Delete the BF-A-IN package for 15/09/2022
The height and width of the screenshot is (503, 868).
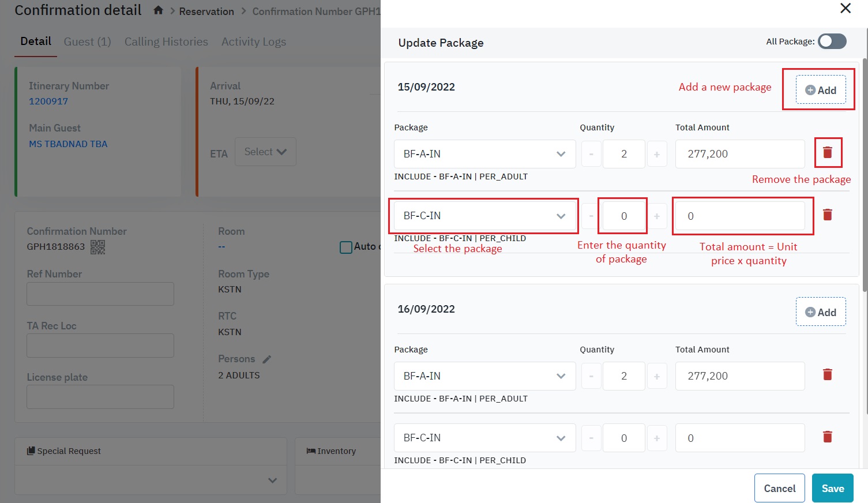(x=827, y=152)
